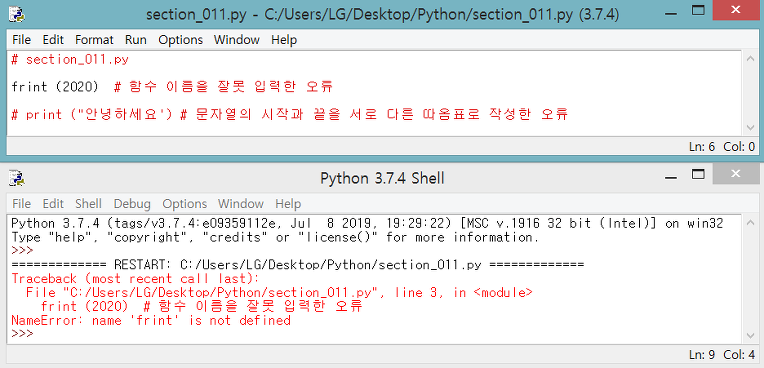Image resolution: width=764 pixels, height=368 pixels.
Task: Click 'Ln: 9 Col: 4' in Shell status bar
Action: [722, 354]
